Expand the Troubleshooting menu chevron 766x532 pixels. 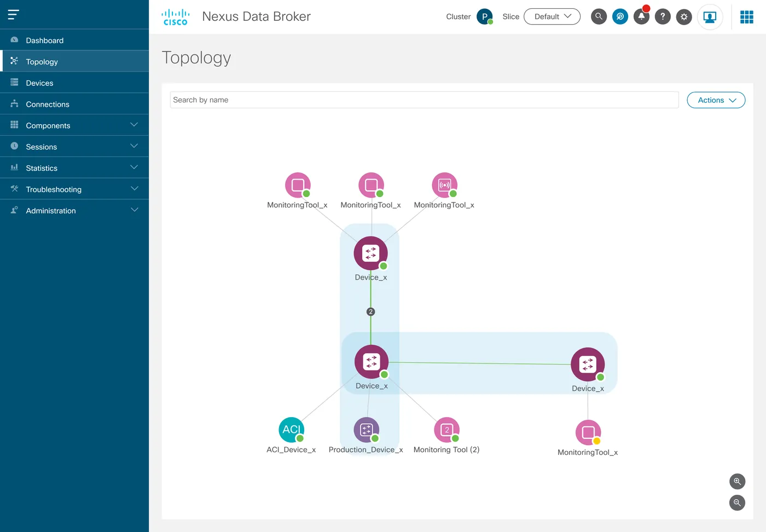tap(134, 189)
